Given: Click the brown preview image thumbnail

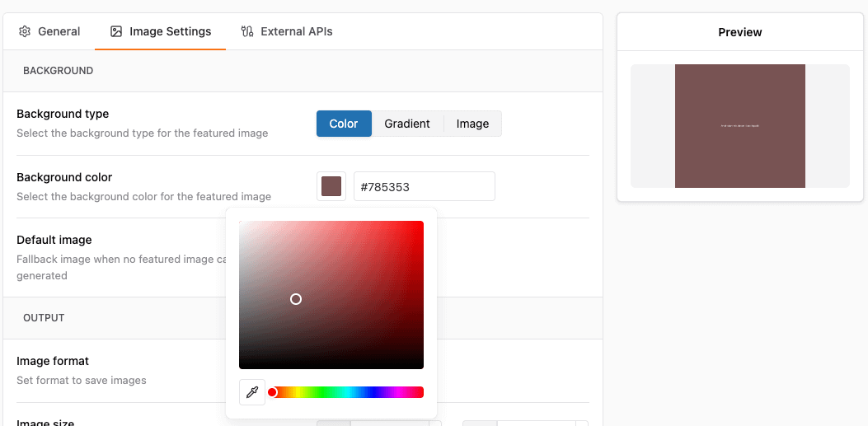Looking at the screenshot, I should (x=739, y=126).
